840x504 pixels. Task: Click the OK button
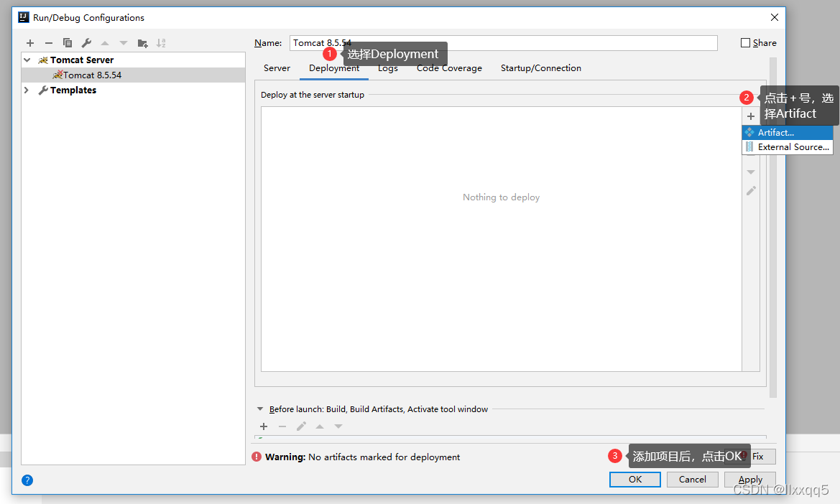point(634,480)
